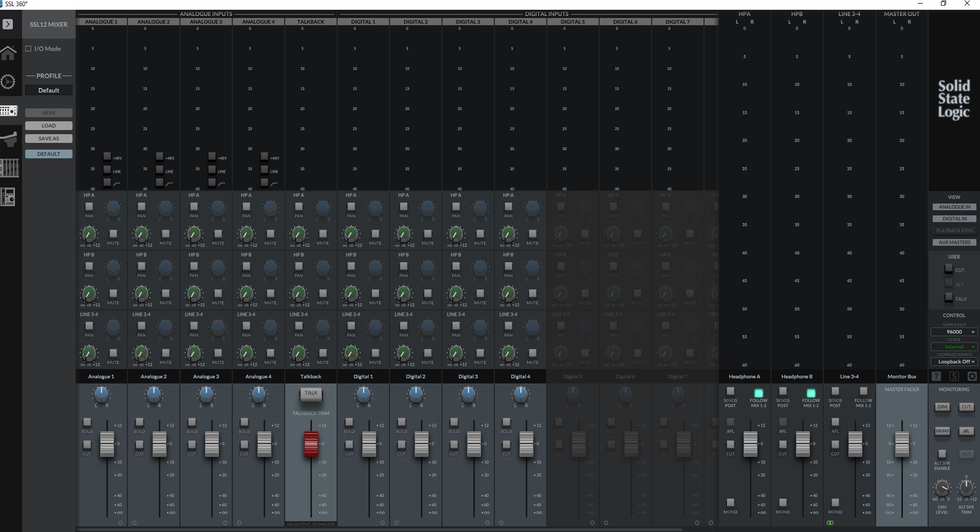The width and height of the screenshot is (980, 532).
Task: Open the mixer faders panel from the sidebar
Action: tap(9, 168)
